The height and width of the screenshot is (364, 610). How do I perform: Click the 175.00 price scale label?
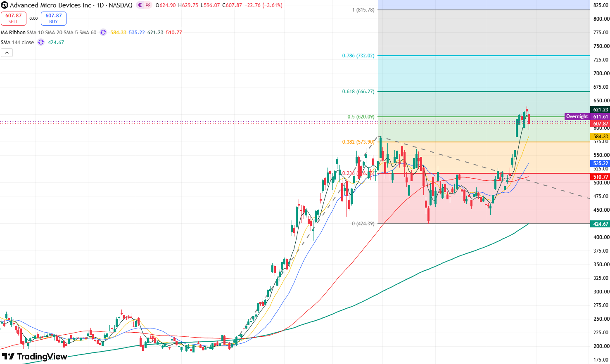tap(601, 360)
